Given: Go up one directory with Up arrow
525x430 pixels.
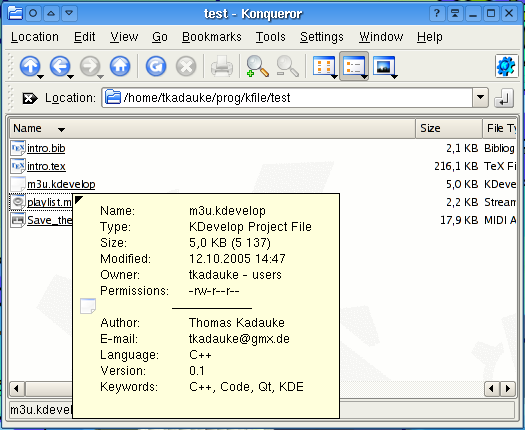Looking at the screenshot, I should coord(30,66).
